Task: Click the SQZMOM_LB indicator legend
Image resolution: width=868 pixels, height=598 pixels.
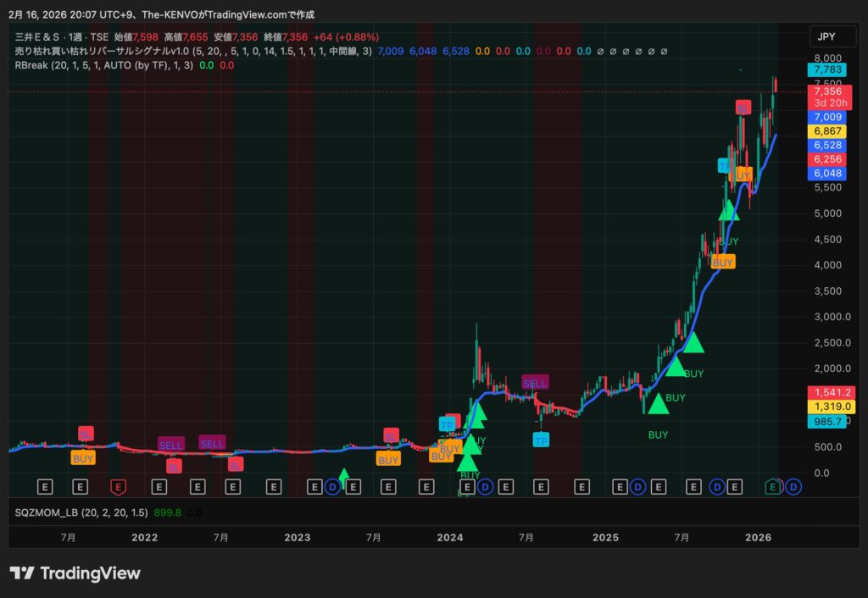Action: tap(51, 512)
